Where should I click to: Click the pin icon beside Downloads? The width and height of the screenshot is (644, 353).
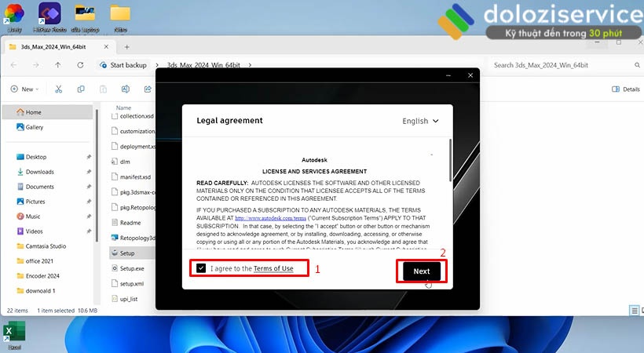89,172
